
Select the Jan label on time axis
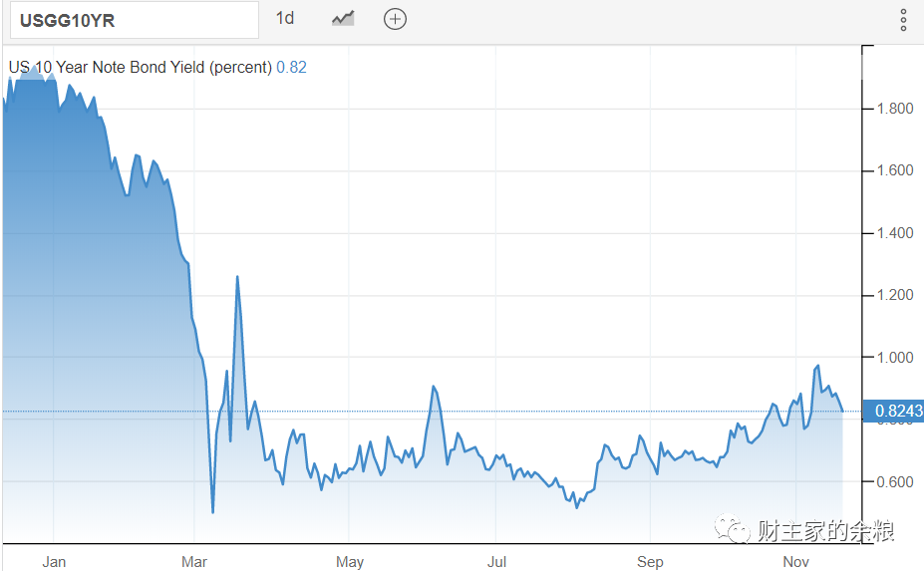[54, 562]
